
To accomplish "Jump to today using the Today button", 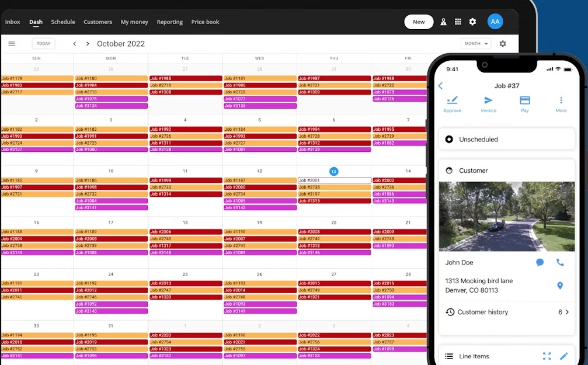I will [43, 43].
